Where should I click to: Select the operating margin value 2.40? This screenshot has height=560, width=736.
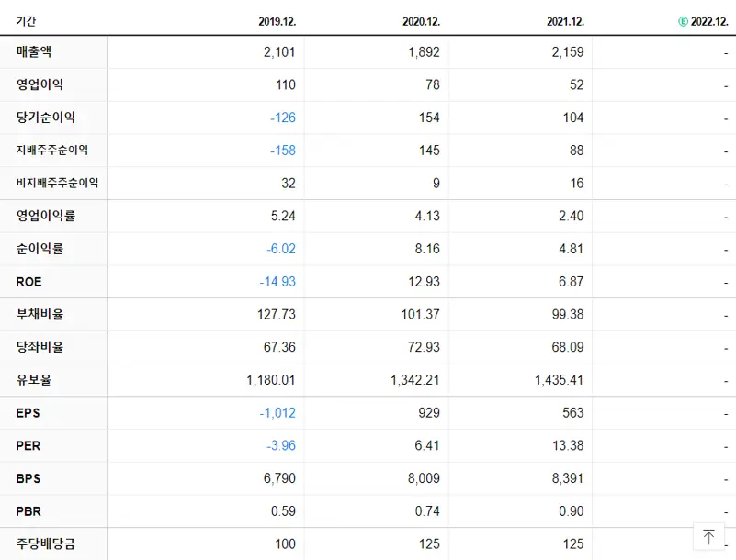pyautogui.click(x=572, y=217)
